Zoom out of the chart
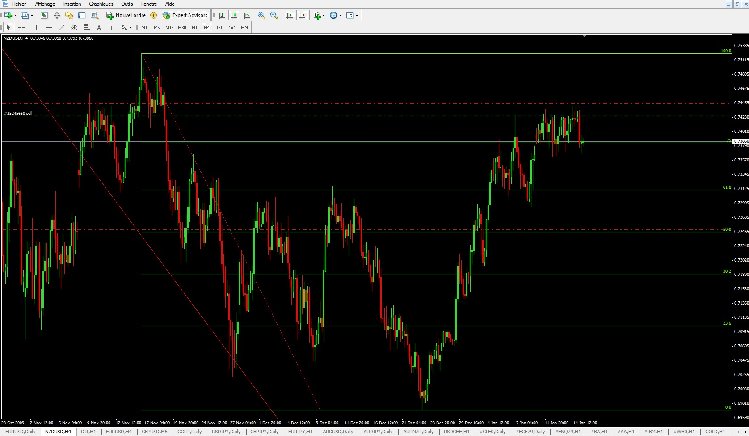 pyautogui.click(x=274, y=15)
